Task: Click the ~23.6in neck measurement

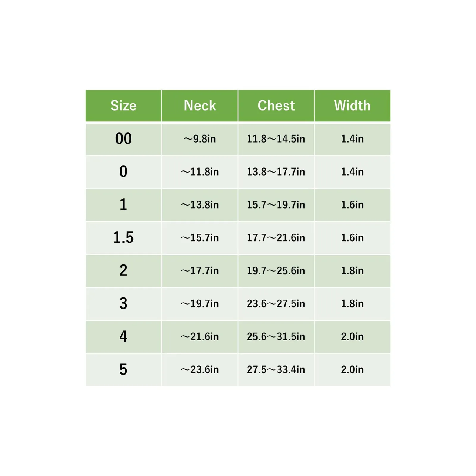Action: [200, 369]
